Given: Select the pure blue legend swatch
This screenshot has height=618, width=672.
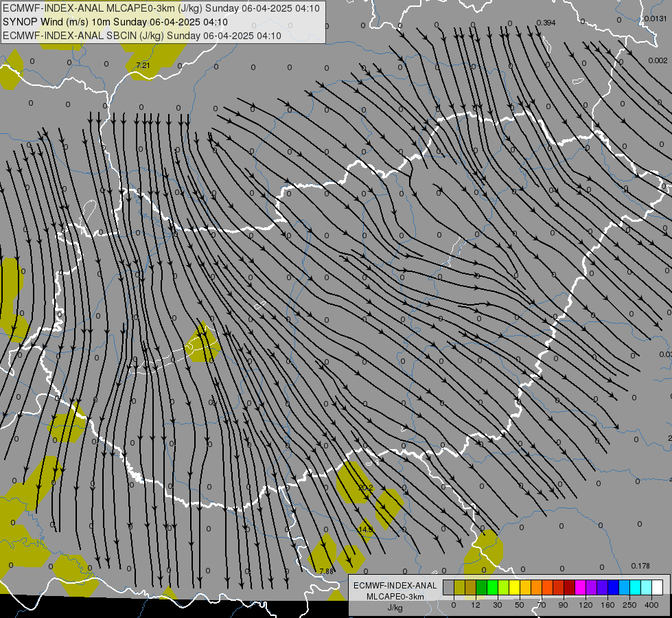Looking at the screenshot, I should (x=614, y=588).
